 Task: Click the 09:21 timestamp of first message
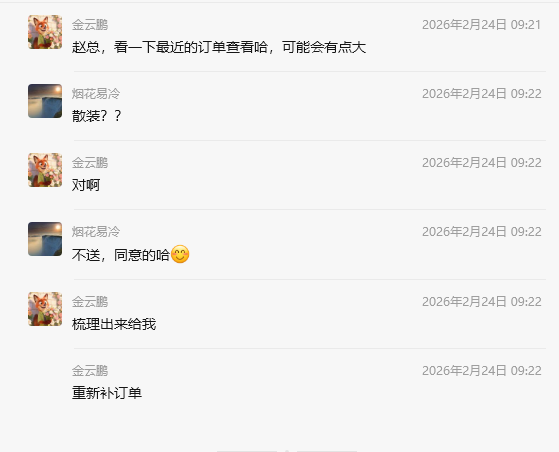click(482, 25)
